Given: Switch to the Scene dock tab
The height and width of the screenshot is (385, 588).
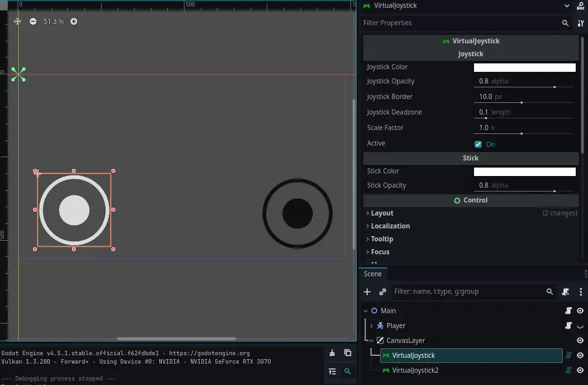Looking at the screenshot, I should click(372, 274).
